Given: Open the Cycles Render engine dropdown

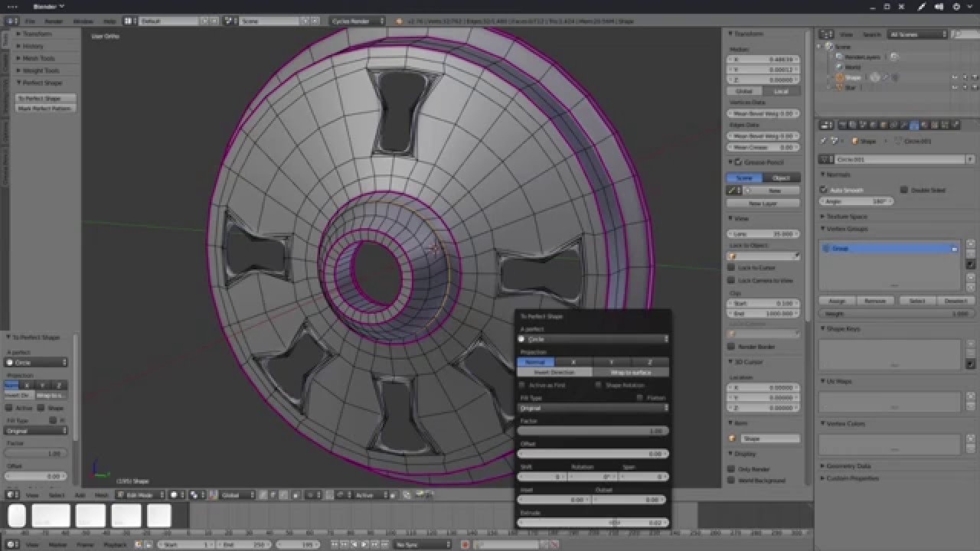Looking at the screenshot, I should [x=358, y=21].
